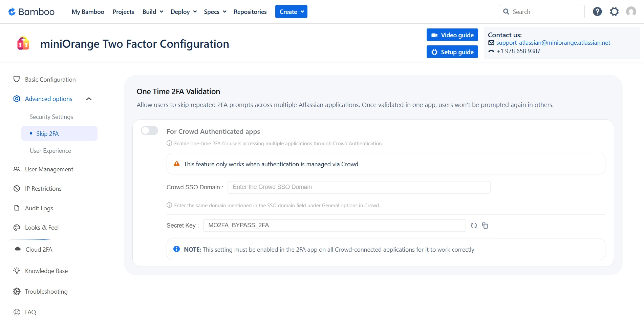
Task: Collapse the Advanced options section
Action: (89, 99)
